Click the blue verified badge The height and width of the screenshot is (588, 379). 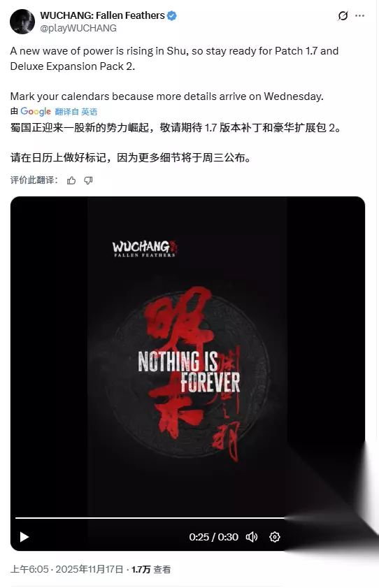point(172,16)
